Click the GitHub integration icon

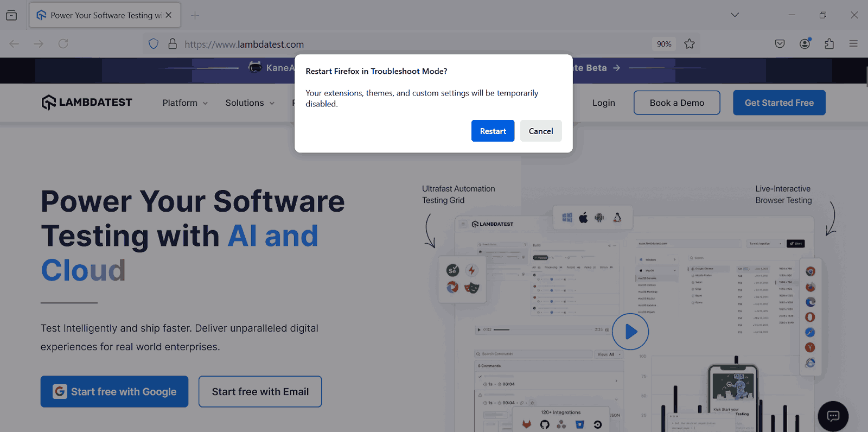[545, 424]
